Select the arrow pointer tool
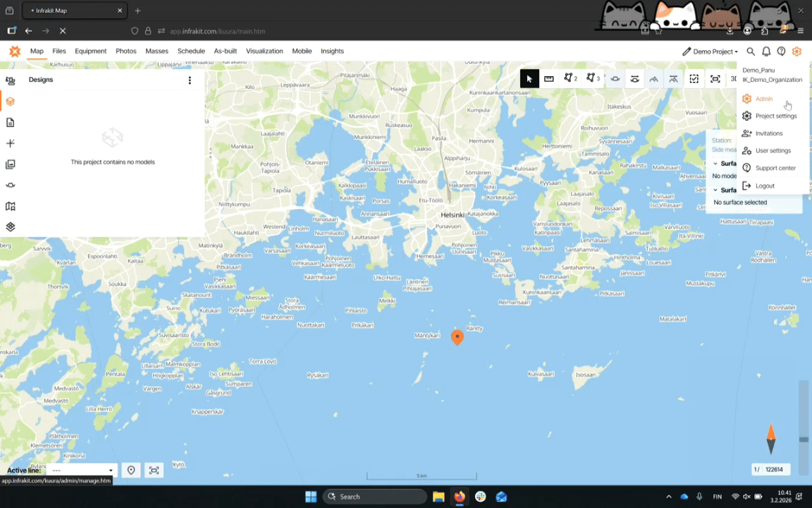 [x=529, y=79]
